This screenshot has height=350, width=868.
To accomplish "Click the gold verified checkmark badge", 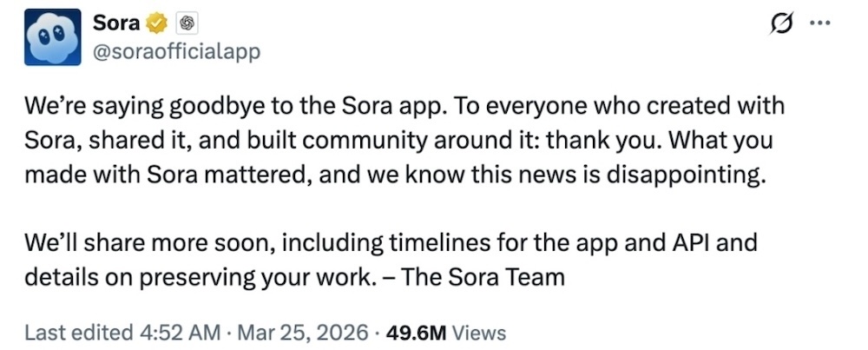I will click(157, 23).
